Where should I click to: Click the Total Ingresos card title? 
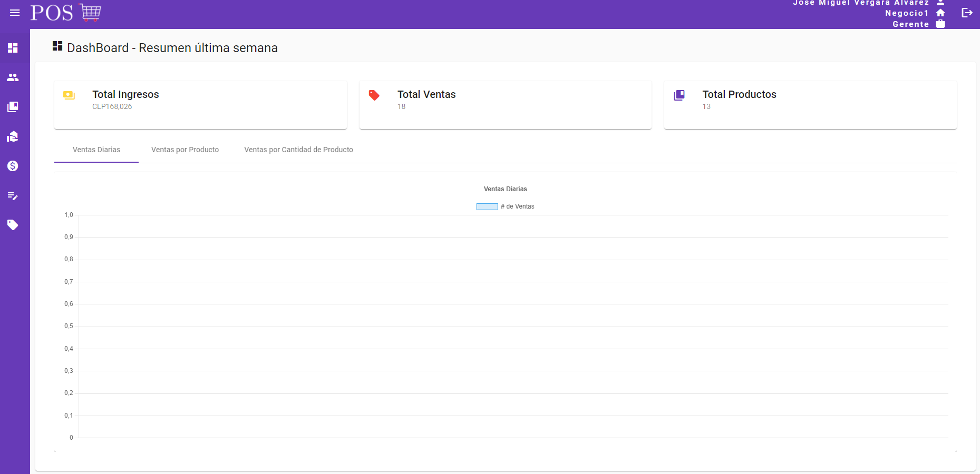pyautogui.click(x=125, y=94)
